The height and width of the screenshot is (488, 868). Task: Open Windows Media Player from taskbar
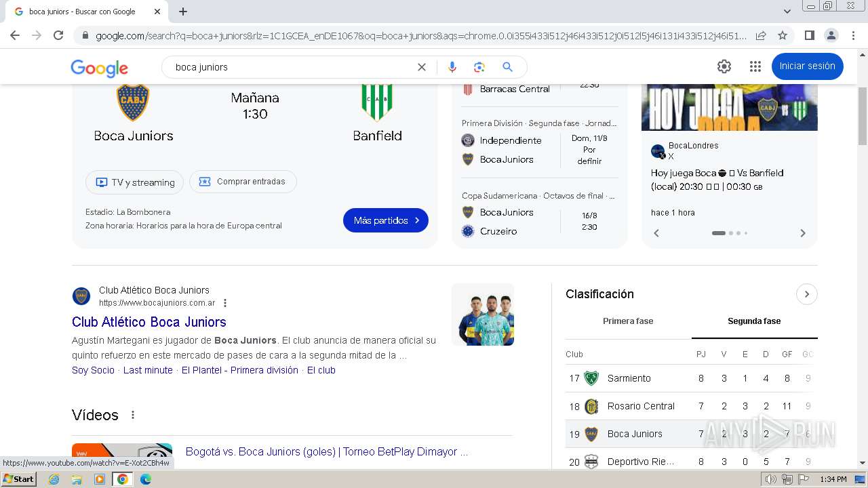[100, 479]
